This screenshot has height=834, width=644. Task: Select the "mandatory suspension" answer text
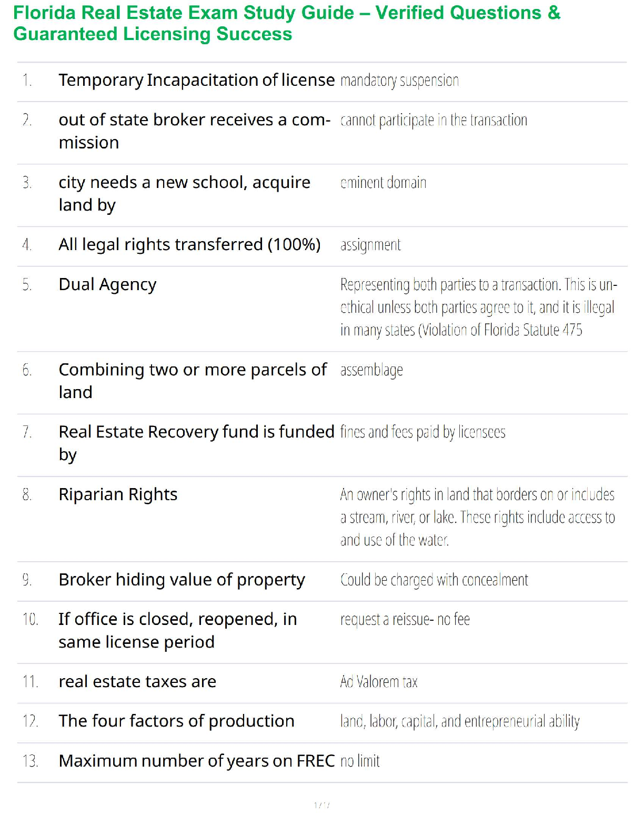[x=399, y=81]
